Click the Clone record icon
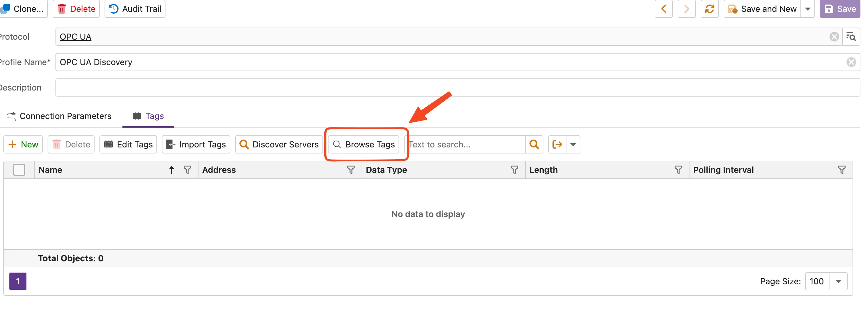 [24, 9]
